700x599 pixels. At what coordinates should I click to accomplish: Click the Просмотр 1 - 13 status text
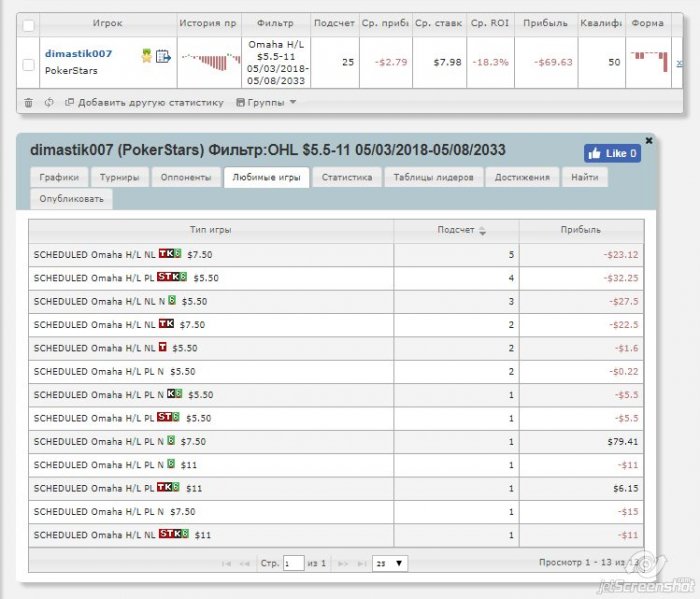[589, 562]
